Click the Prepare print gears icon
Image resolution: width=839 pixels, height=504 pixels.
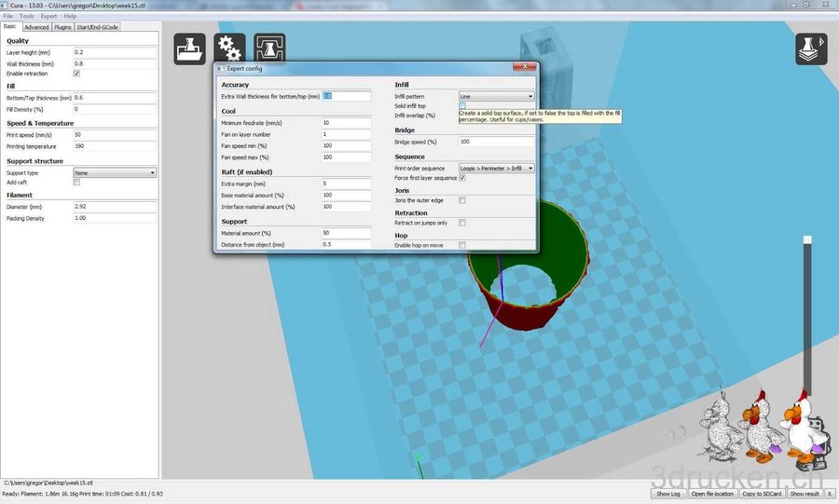229,48
